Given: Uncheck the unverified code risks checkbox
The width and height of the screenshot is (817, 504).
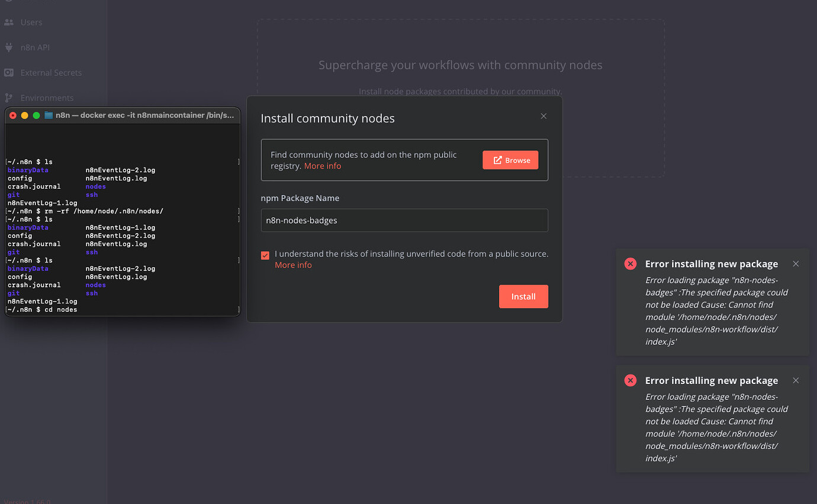Looking at the screenshot, I should [x=265, y=255].
